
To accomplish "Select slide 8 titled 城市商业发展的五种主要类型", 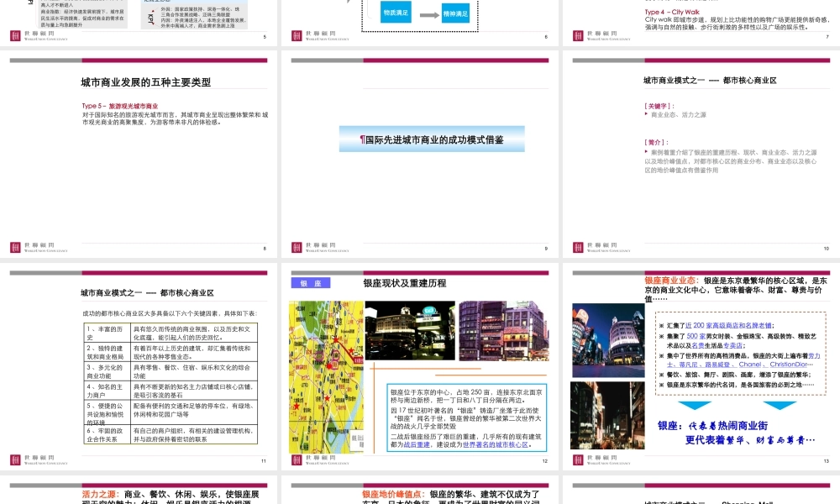I will [139, 155].
